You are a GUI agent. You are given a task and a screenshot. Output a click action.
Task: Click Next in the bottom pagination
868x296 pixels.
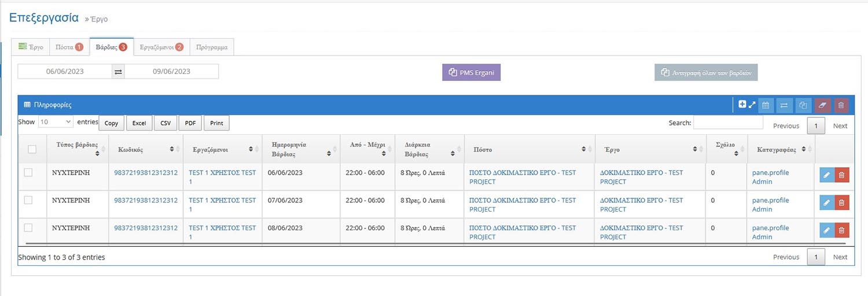pos(840,257)
